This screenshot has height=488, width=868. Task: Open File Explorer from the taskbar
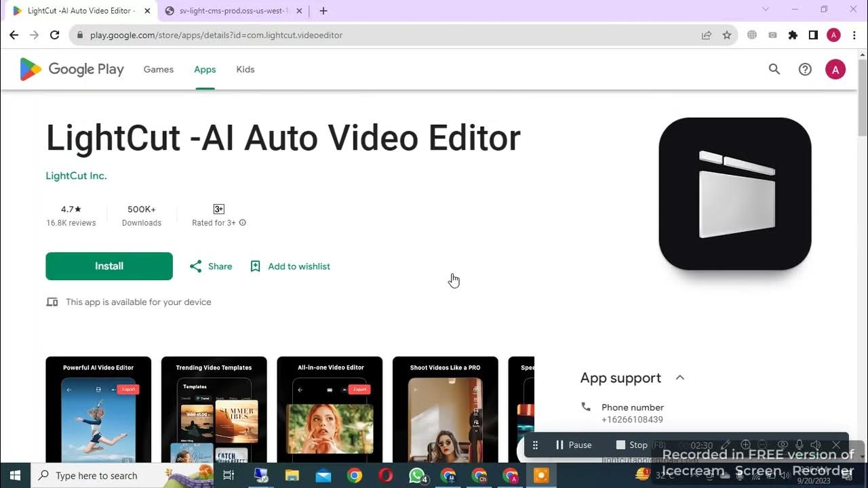(x=292, y=476)
